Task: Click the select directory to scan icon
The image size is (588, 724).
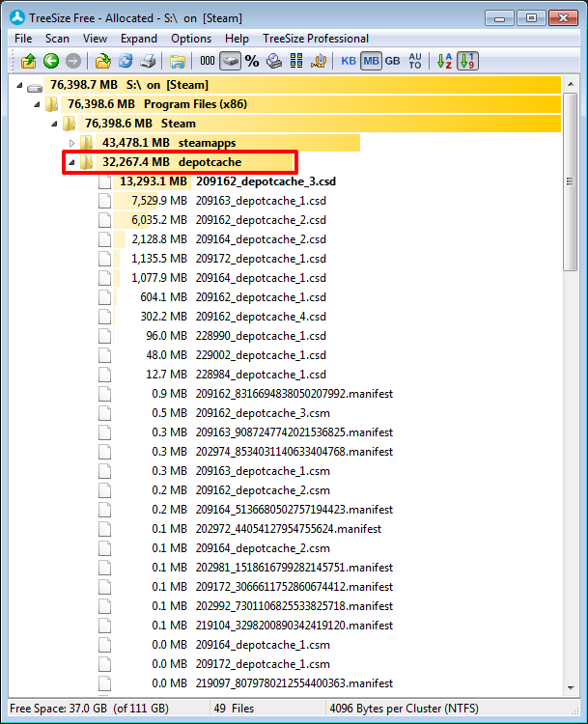Action: click(103, 61)
